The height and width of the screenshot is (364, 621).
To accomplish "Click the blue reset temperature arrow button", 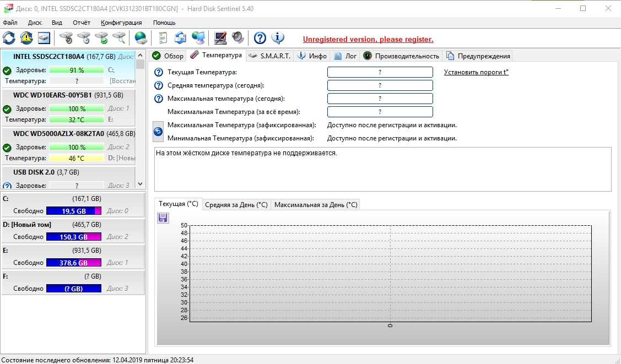I will pos(158,132).
